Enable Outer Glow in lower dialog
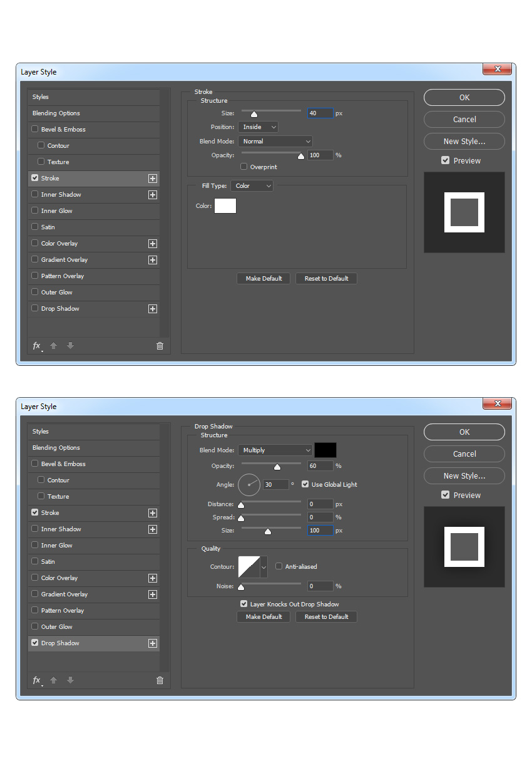This screenshot has width=532, height=763. tap(34, 626)
